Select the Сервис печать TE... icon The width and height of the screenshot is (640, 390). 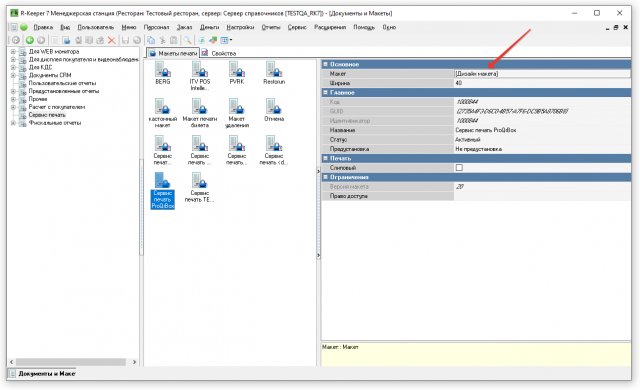200,187
